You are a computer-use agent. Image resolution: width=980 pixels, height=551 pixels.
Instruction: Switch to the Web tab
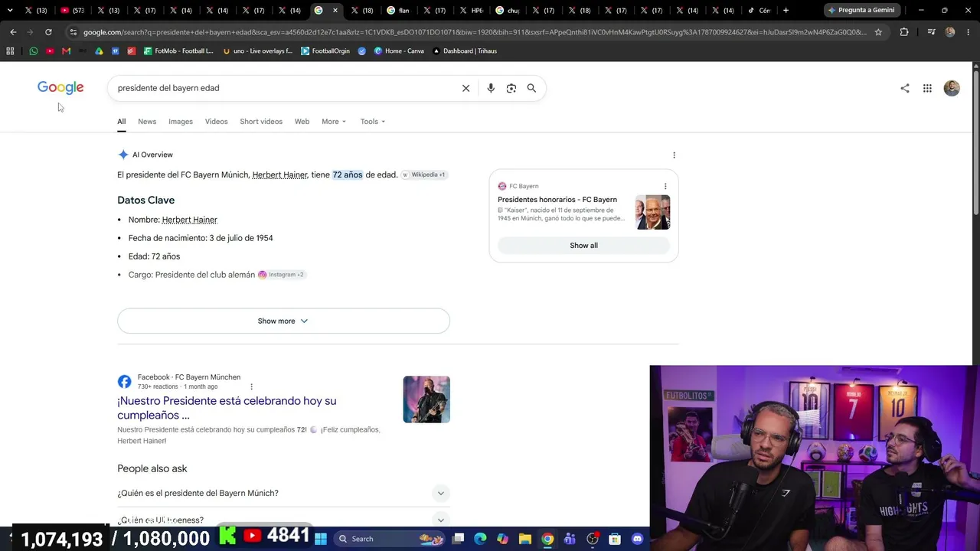tap(302, 122)
